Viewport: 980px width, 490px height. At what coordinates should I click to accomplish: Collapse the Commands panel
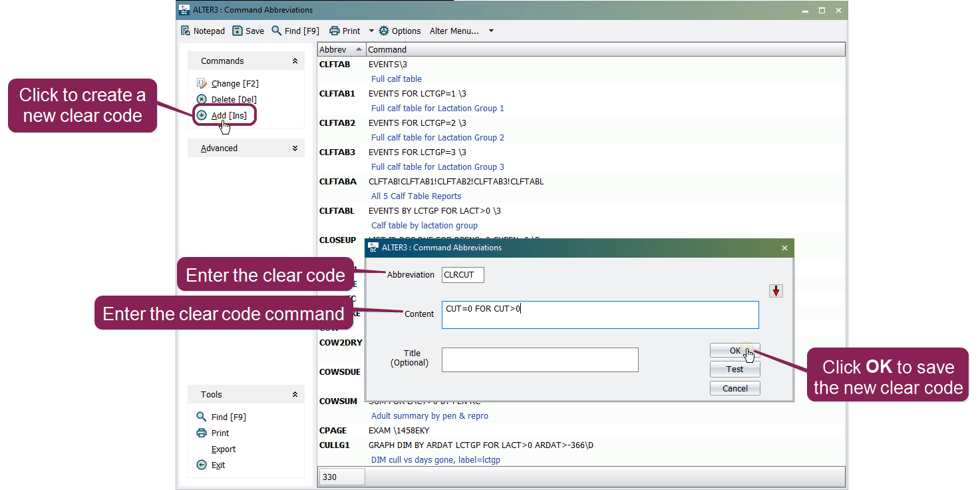295,61
